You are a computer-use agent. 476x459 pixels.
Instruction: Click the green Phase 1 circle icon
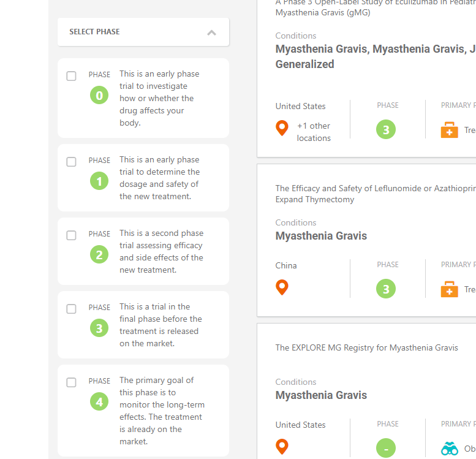99,181
